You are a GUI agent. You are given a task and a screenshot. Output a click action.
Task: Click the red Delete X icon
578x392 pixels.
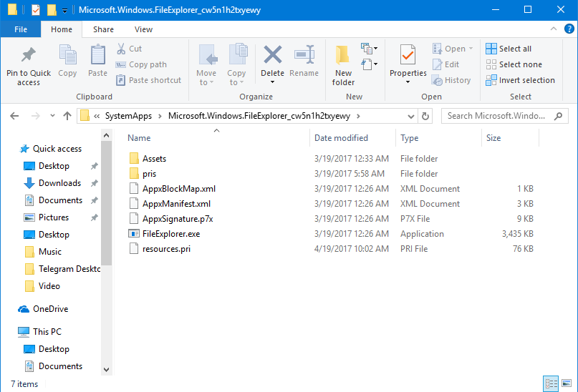tap(273, 54)
